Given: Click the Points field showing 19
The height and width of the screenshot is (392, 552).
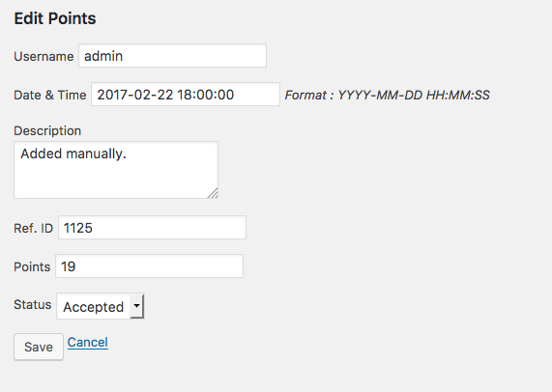Looking at the screenshot, I should point(149,266).
